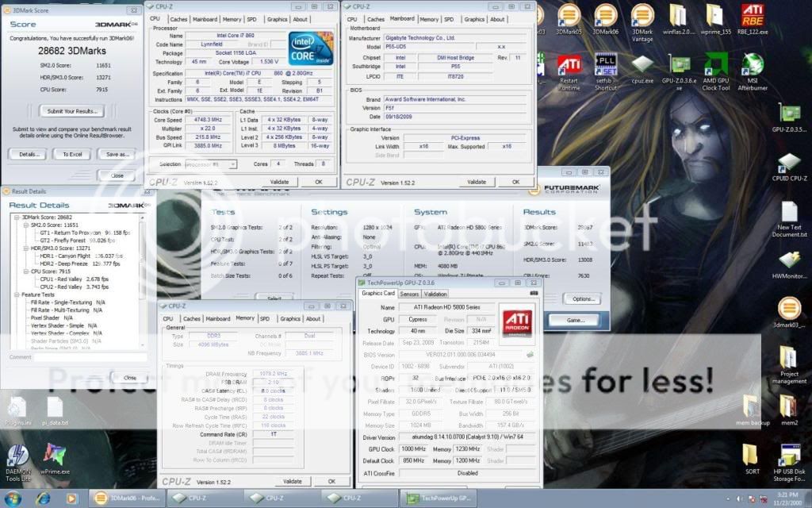Show hidden system tray icons

pyautogui.click(x=729, y=500)
